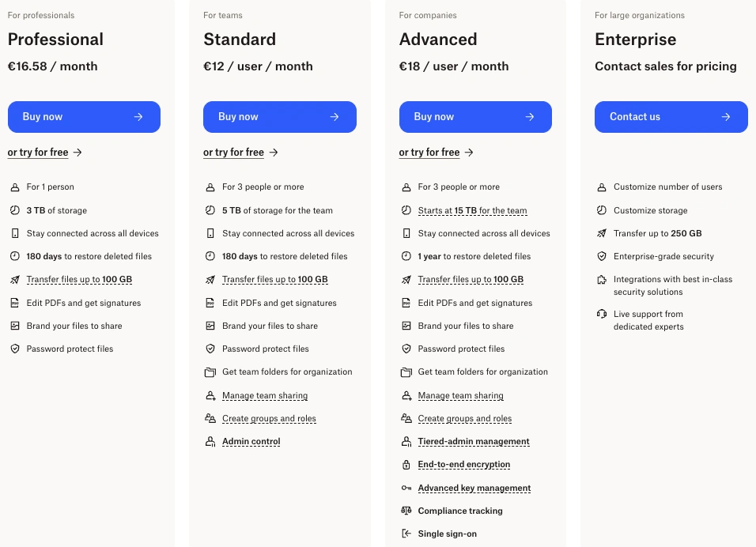Click the headset icon for Live support
This screenshot has height=547, width=756.
(602, 314)
